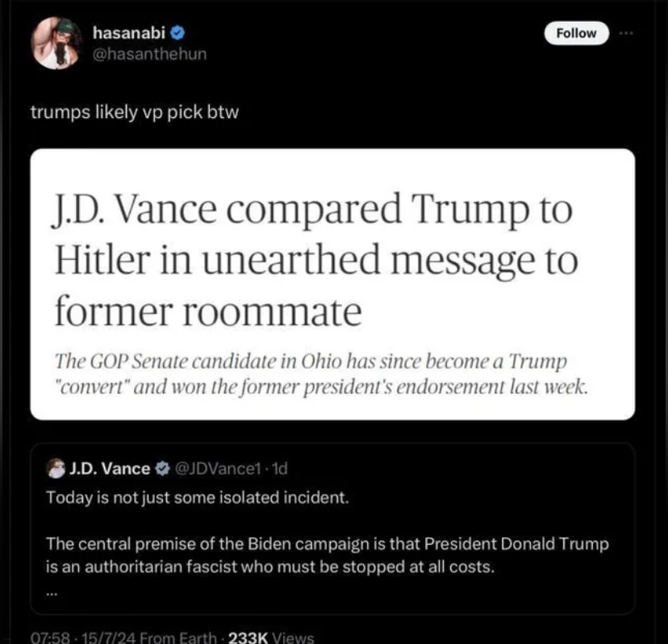Open the J.D. Vance headline image

coord(332,284)
